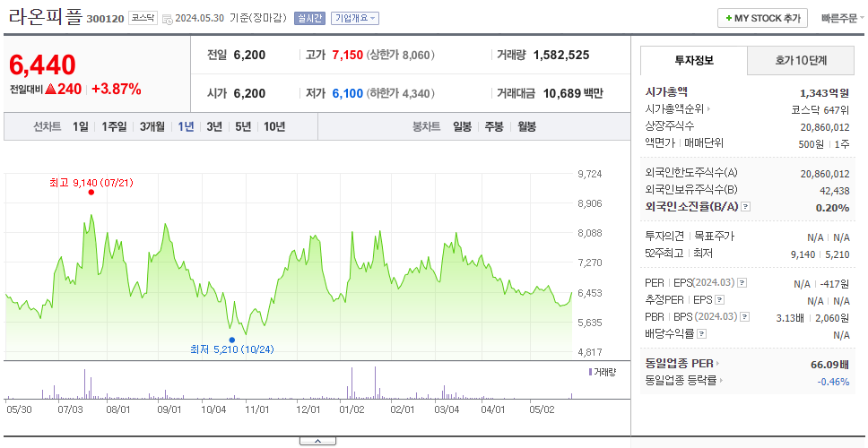Click the MY STOCK 추가 button
This screenshot has height=448, width=868.
[x=762, y=18]
